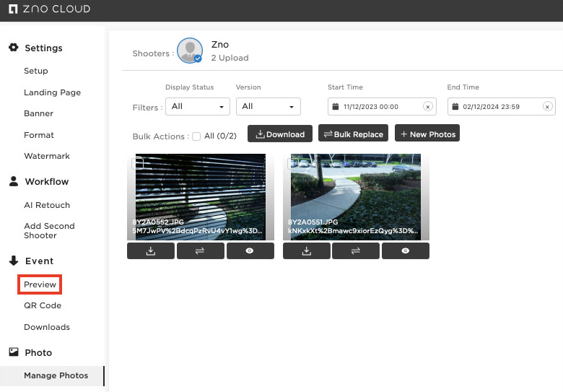Click the Event section heading
This screenshot has height=392, width=563.
[39, 261]
